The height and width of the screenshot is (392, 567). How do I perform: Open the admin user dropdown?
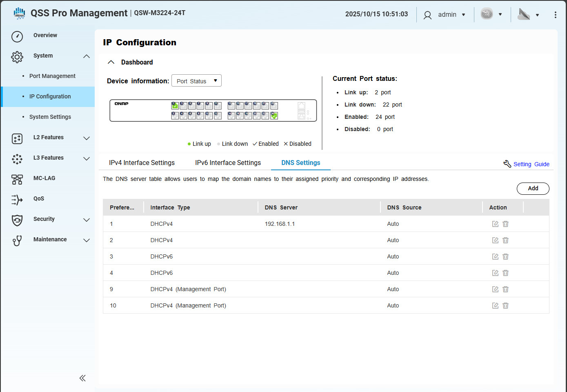tap(445, 15)
